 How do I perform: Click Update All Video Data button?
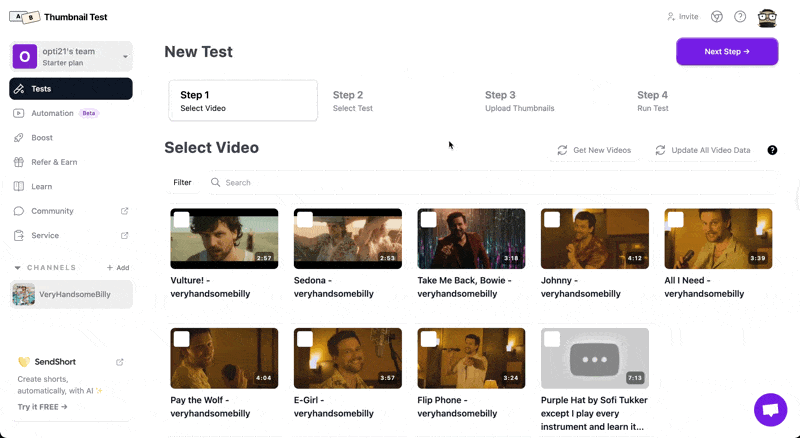pyautogui.click(x=703, y=150)
